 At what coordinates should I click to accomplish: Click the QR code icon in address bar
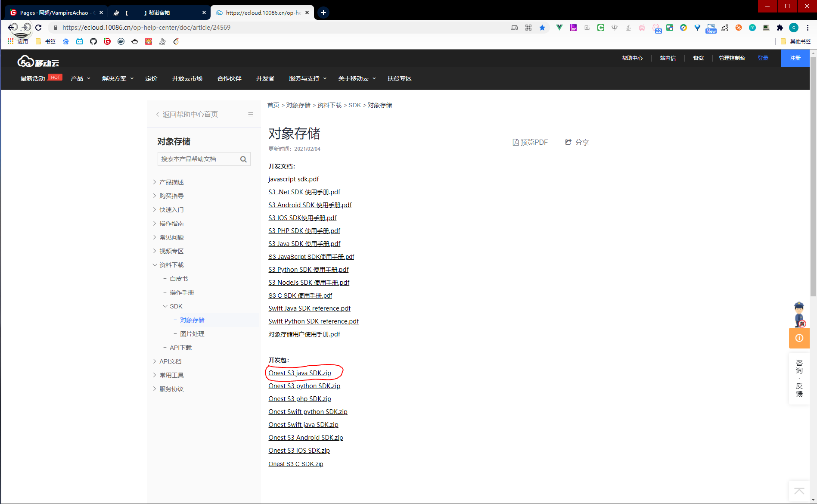[x=528, y=28]
